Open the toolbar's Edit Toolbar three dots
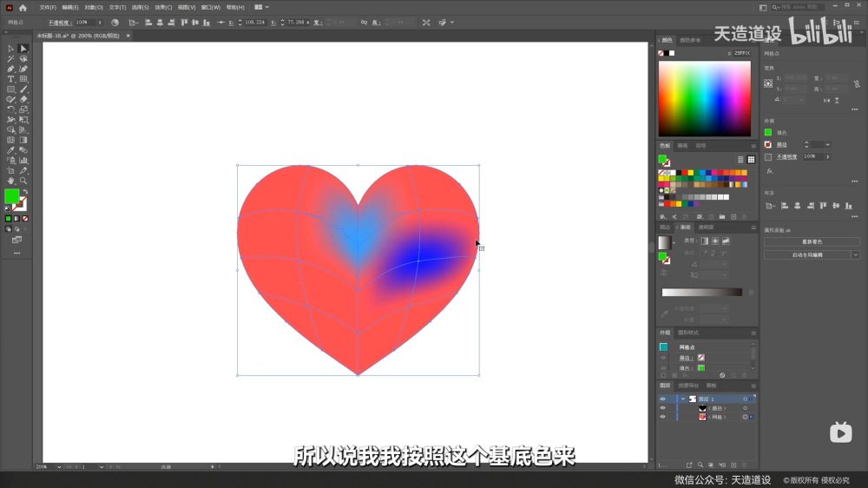Image resolution: width=868 pixels, height=488 pixels. pyautogui.click(x=16, y=254)
